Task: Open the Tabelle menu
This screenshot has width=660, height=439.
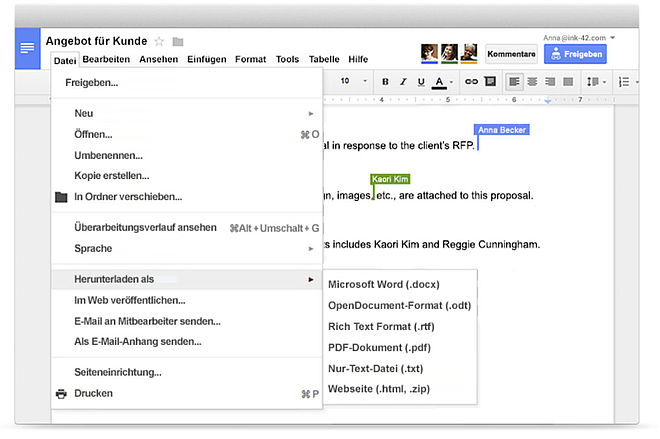Action: tap(324, 59)
